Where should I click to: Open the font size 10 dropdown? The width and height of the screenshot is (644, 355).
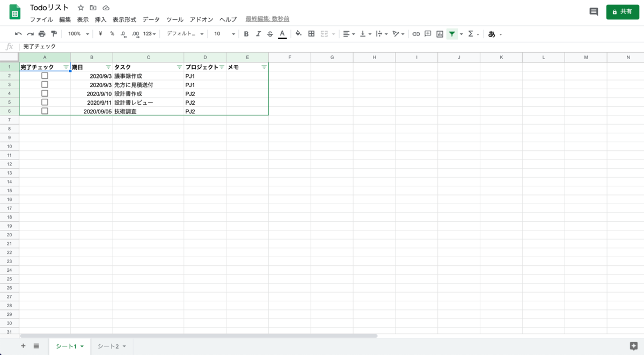pyautogui.click(x=224, y=34)
